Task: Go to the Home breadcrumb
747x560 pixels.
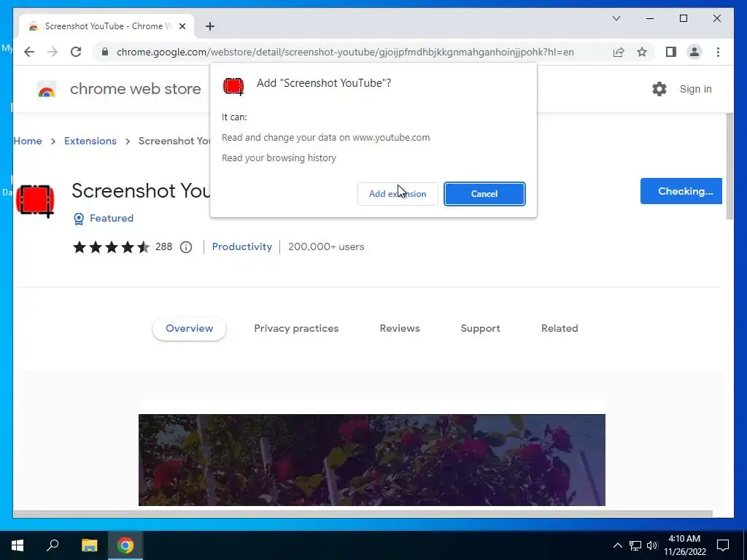Action: click(x=28, y=141)
